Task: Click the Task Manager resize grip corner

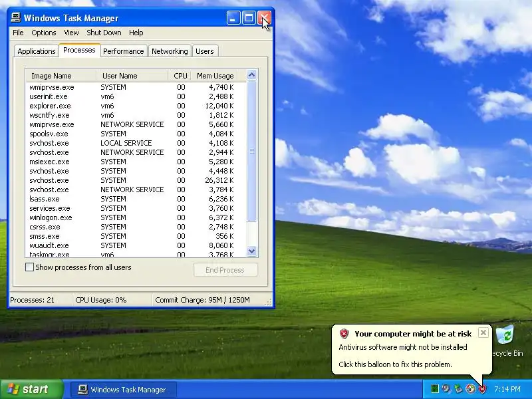Action: click(x=269, y=303)
